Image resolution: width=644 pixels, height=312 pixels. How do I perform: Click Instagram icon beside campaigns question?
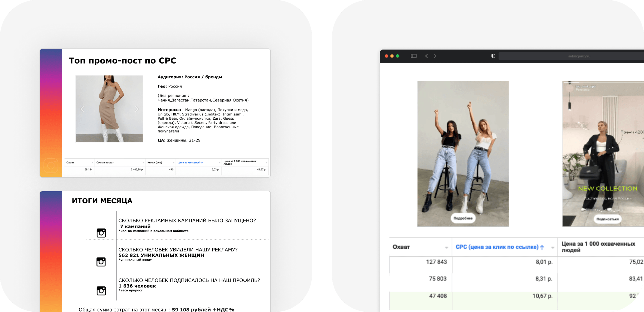(101, 233)
